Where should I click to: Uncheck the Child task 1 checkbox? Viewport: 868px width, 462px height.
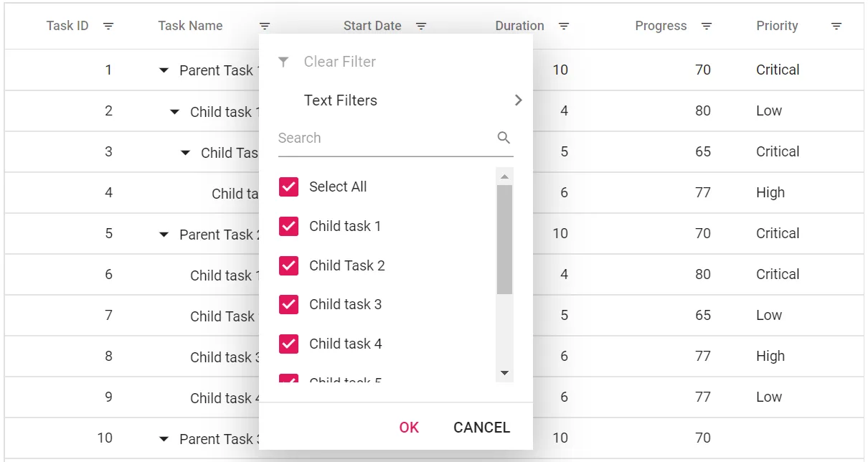[288, 226]
